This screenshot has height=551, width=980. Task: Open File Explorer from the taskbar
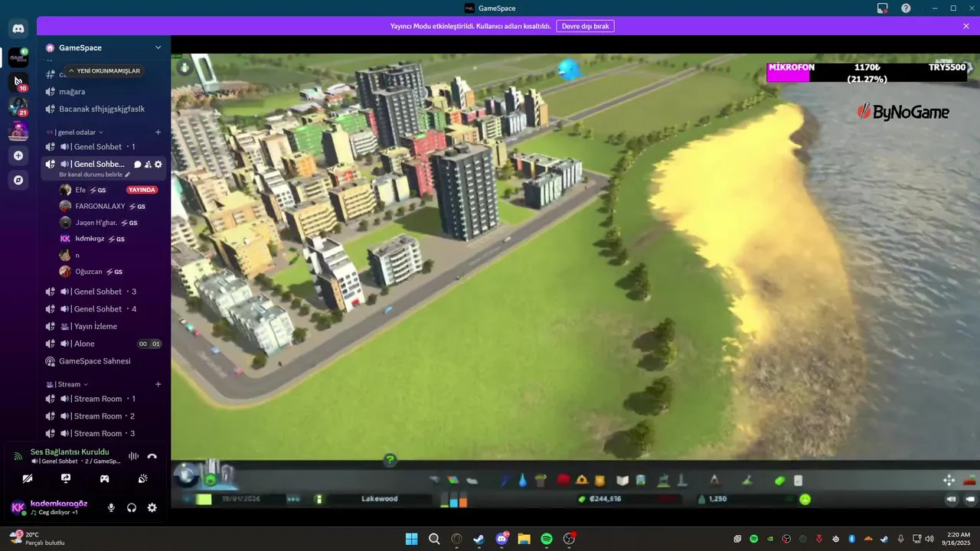524,539
